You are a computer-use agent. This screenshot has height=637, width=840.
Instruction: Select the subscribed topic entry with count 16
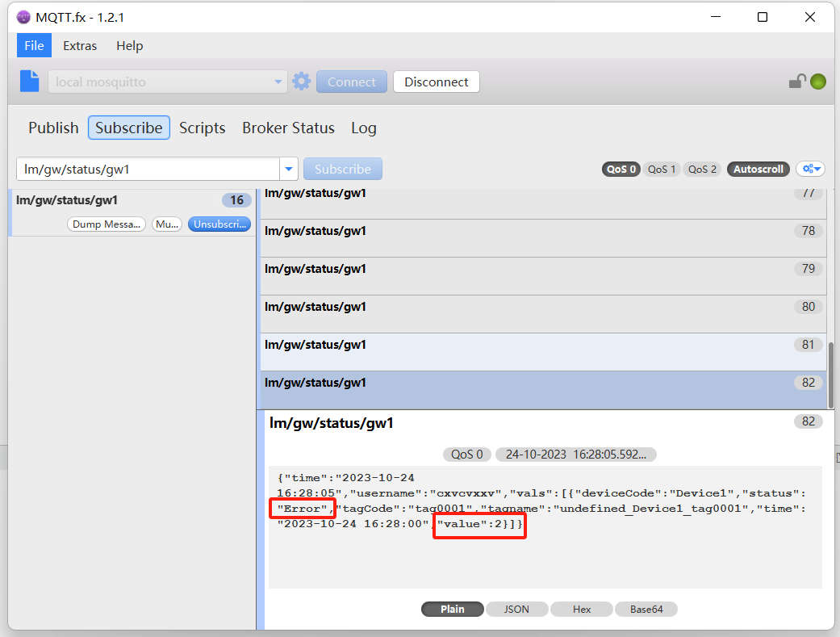[133, 212]
